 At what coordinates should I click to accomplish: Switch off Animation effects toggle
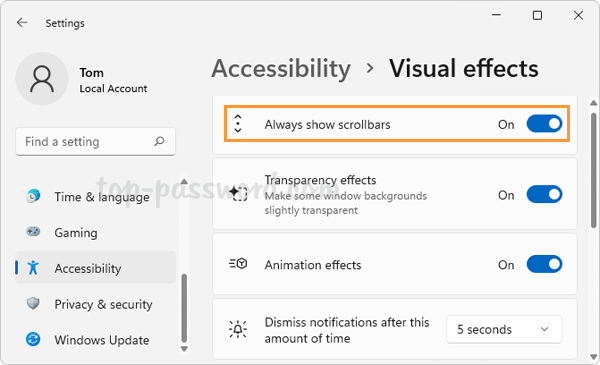pyautogui.click(x=544, y=264)
